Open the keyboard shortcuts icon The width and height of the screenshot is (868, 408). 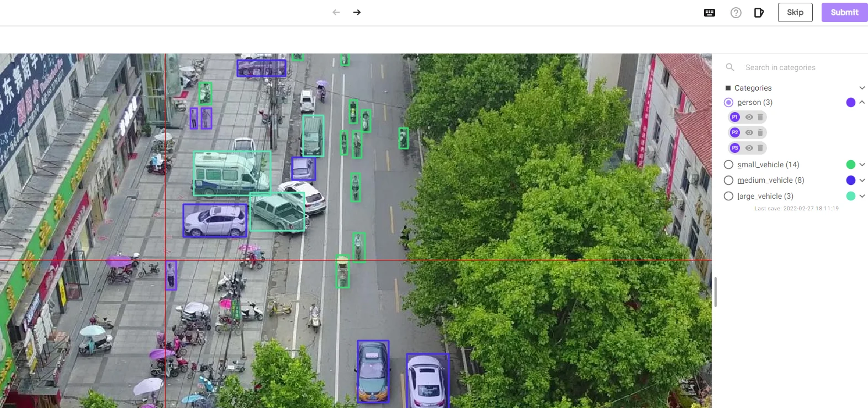[710, 13]
